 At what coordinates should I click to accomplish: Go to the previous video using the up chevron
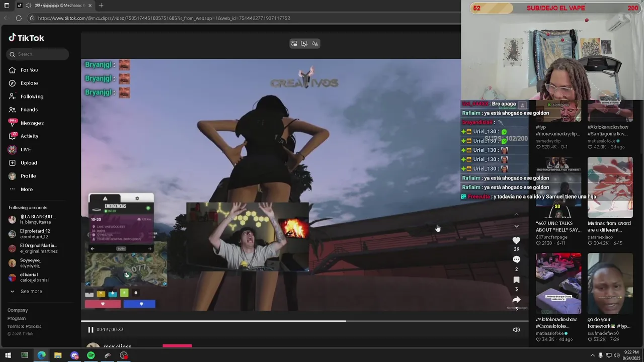(516, 215)
